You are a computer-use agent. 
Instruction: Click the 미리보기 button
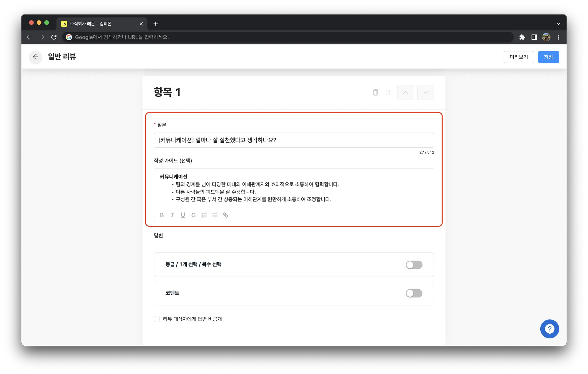[519, 57]
